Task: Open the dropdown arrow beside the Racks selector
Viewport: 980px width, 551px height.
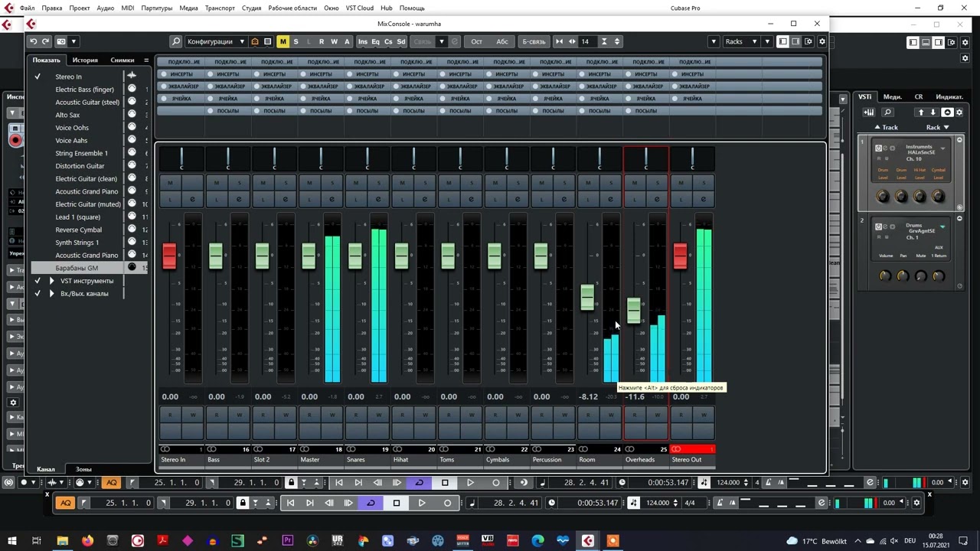Action: pos(766,41)
